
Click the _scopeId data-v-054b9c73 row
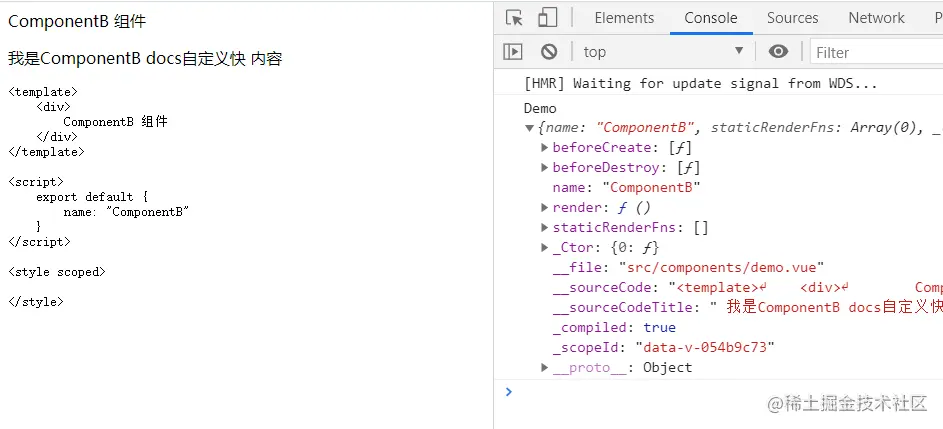coord(663,347)
